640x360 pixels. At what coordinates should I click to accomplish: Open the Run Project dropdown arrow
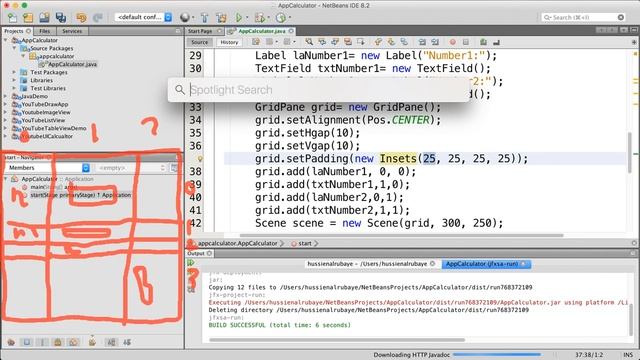pos(247,18)
